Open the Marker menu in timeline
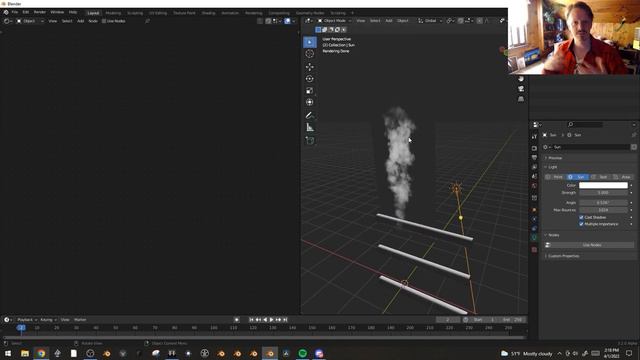Viewport: 640px width, 360px height. [80, 320]
